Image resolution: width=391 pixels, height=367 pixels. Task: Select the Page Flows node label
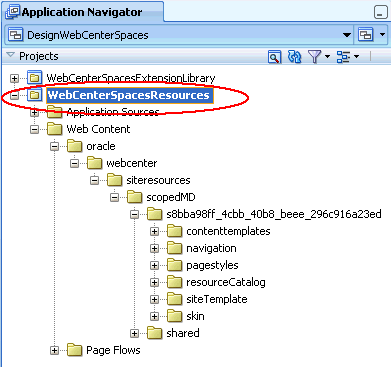click(113, 350)
